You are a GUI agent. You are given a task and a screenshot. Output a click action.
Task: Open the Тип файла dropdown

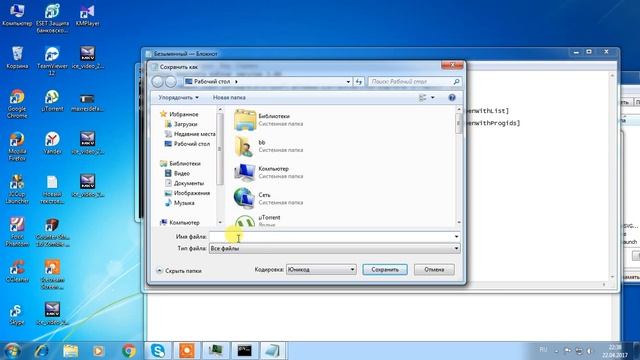pos(456,248)
